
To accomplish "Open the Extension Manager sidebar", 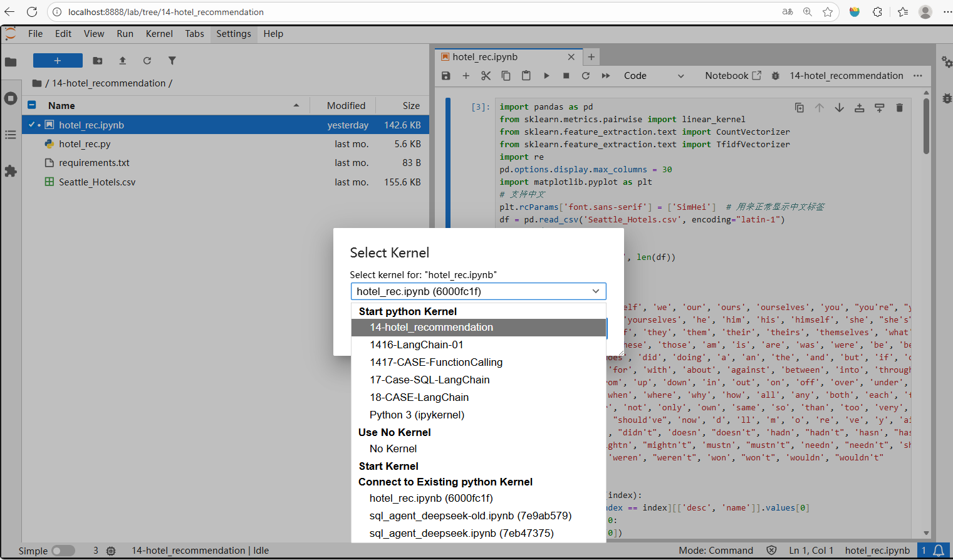I will [11, 171].
